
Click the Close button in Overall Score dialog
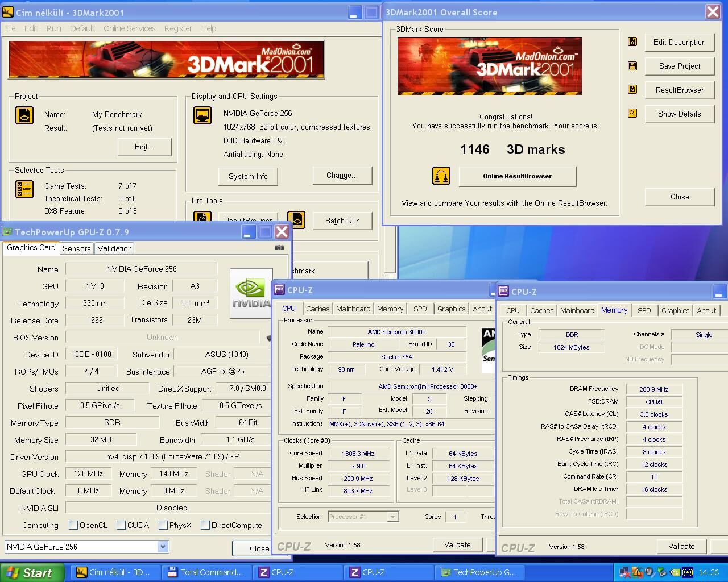679,197
